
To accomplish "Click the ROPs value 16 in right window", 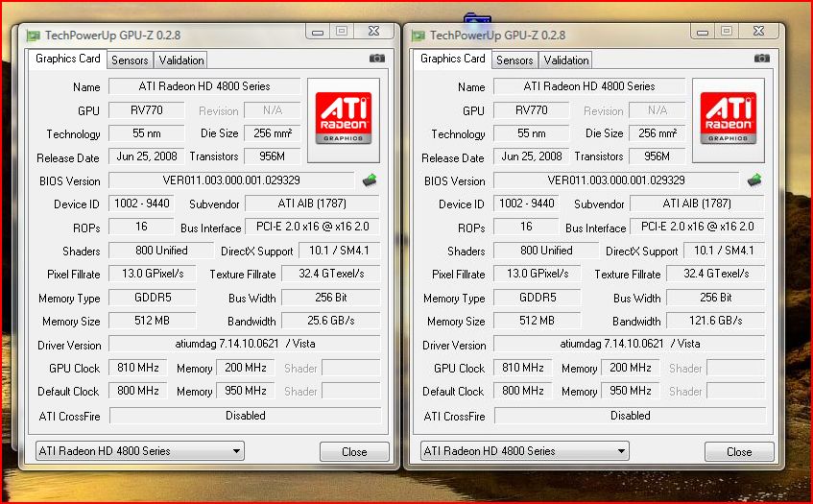I will point(526,227).
